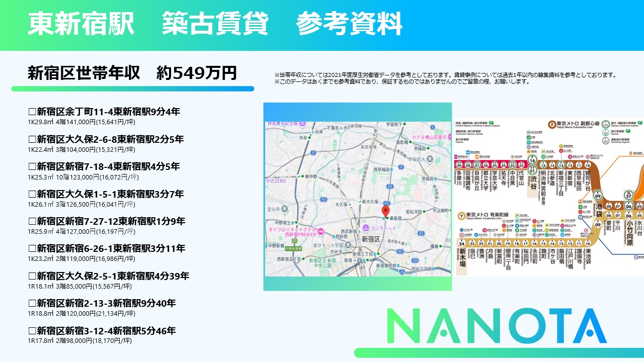Screen dimensions: 644x362
Task: Click the Daiwa Roynet Hotel pink marker
Action: click(x=321, y=231)
